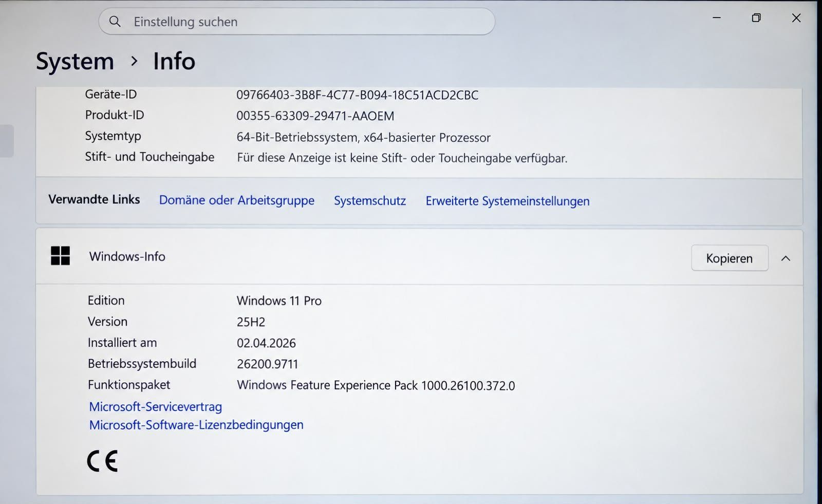Restore down the Settings window

tap(756, 18)
